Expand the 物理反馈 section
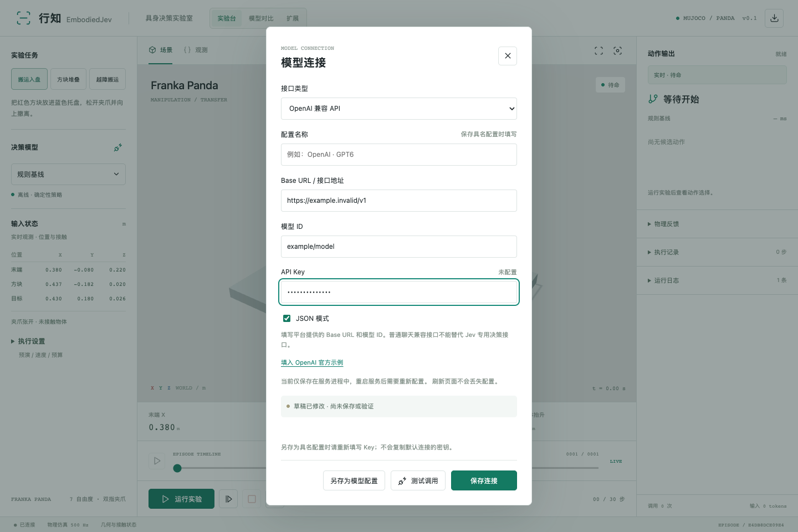 717,224
